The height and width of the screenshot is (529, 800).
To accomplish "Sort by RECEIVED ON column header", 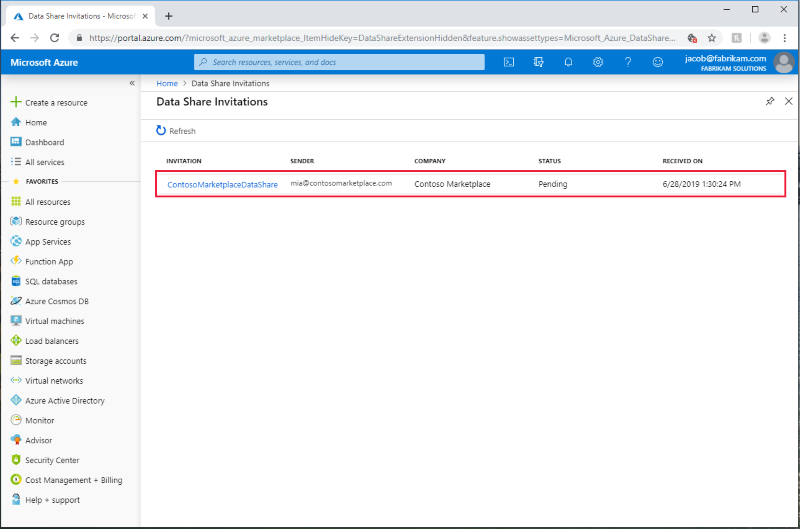I will [x=682, y=161].
